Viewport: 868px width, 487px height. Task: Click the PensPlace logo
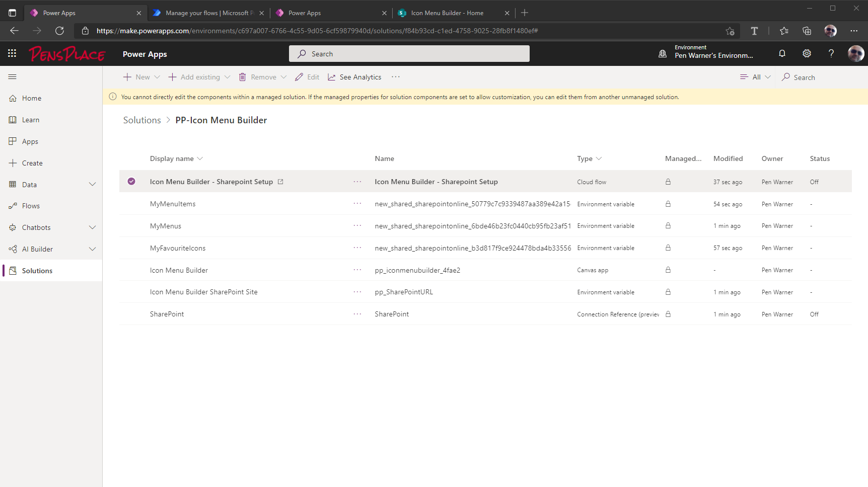pyautogui.click(x=67, y=53)
